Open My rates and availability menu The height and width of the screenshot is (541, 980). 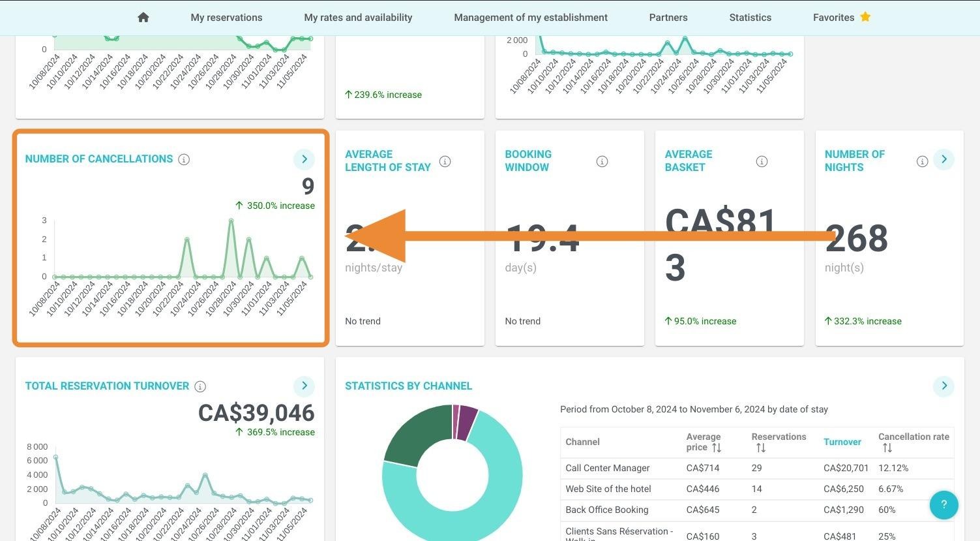[x=358, y=18]
